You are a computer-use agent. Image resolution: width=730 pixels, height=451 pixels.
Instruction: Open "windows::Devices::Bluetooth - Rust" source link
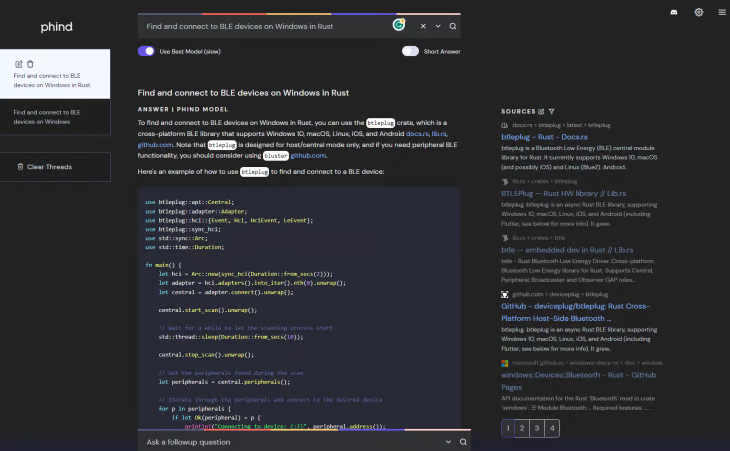click(x=579, y=381)
